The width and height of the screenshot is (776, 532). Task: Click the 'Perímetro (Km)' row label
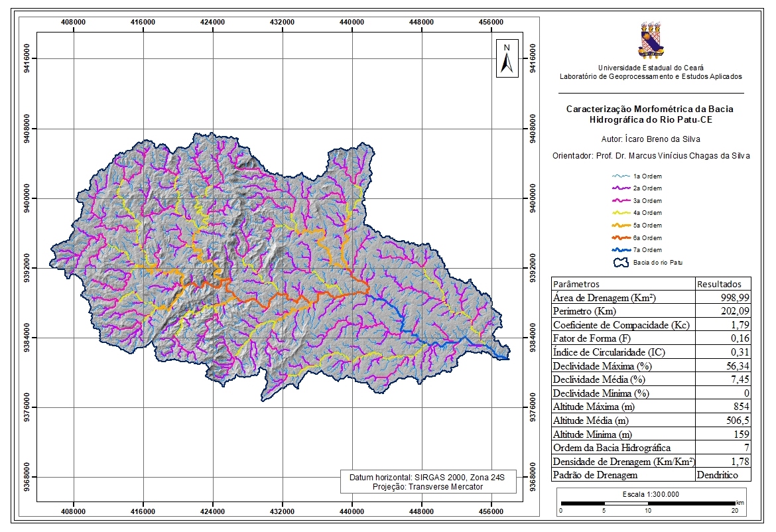(x=584, y=311)
